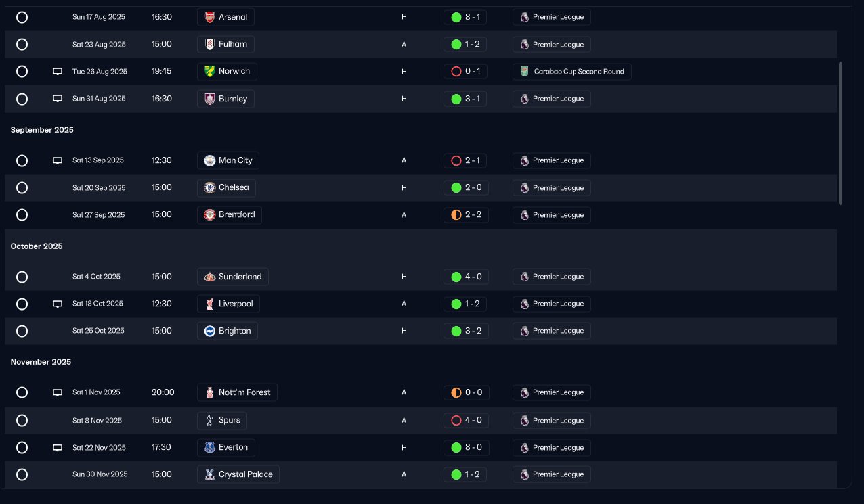This screenshot has width=864, height=504.
Task: Click the Spurs club crest icon
Action: 210,421
